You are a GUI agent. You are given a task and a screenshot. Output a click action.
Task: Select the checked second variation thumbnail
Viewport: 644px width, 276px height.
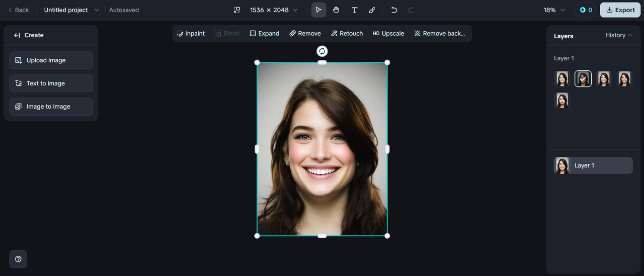(583, 78)
